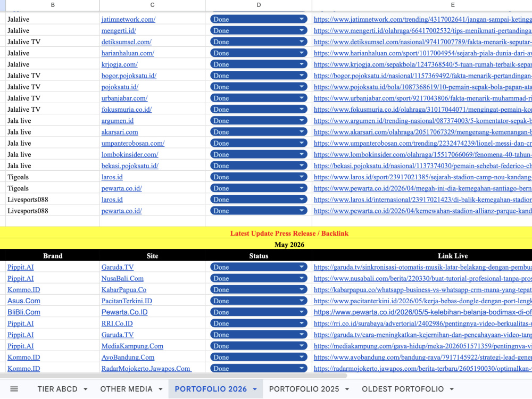Open the Pewarta.Co.ID site link
Screen dimensions: 532x399
[x=124, y=312]
